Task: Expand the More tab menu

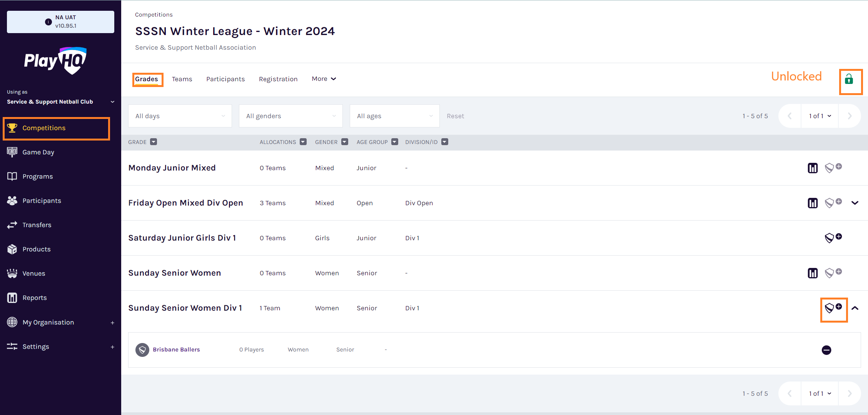Action: pyautogui.click(x=324, y=79)
